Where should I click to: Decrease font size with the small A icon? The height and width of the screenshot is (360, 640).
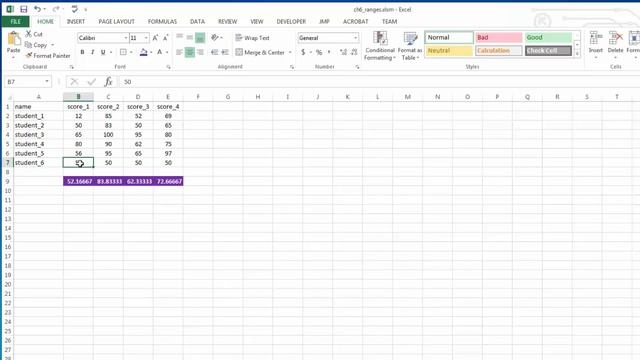pos(165,38)
